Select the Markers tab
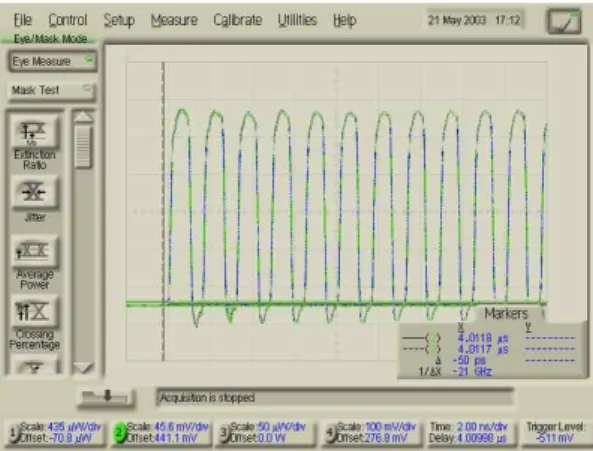 pos(506,313)
